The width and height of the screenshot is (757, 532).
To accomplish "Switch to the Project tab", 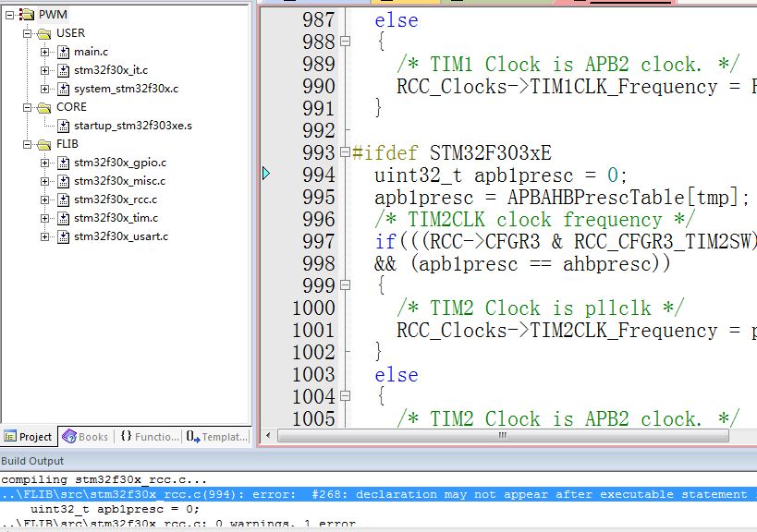I will click(x=29, y=437).
